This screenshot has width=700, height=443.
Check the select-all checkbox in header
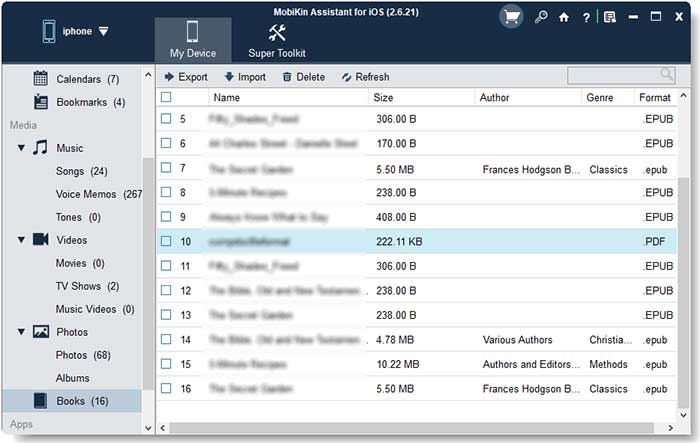166,97
